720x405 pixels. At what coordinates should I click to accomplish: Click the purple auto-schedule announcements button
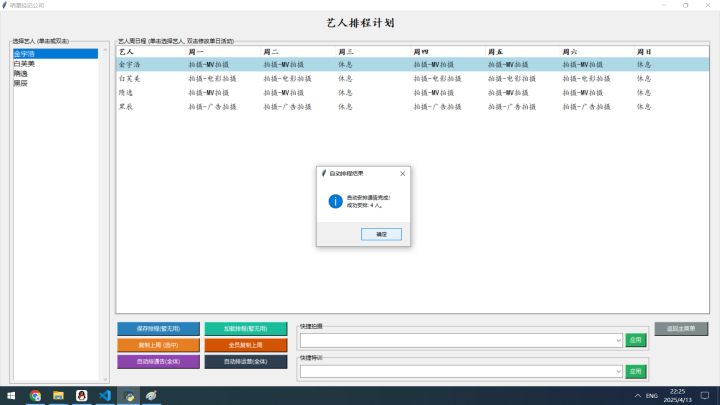pyautogui.click(x=158, y=361)
